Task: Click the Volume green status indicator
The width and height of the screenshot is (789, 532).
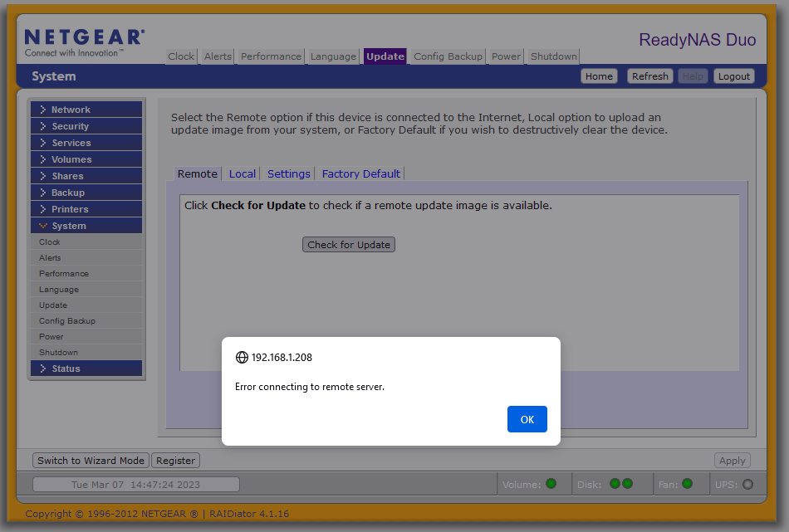Action: [x=551, y=484]
